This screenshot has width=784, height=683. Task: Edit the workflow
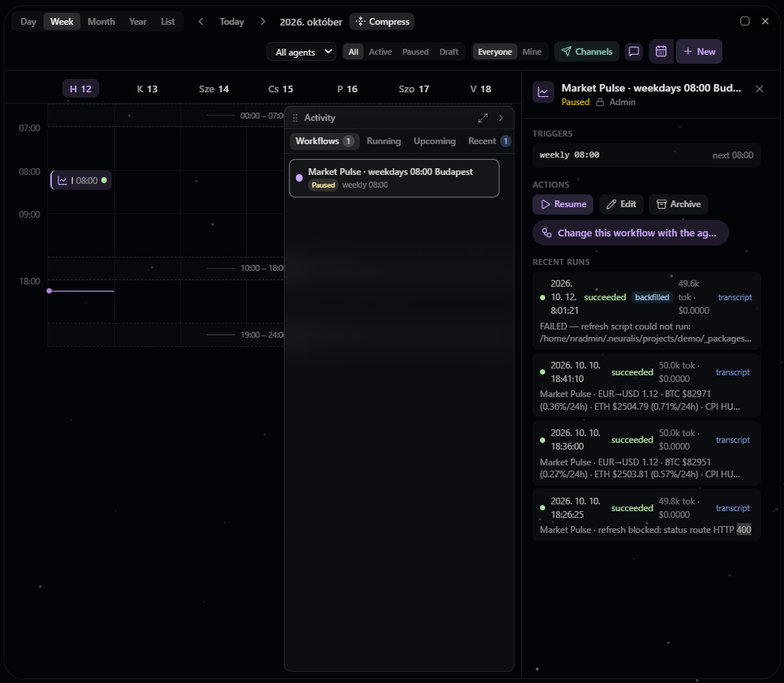pos(621,204)
